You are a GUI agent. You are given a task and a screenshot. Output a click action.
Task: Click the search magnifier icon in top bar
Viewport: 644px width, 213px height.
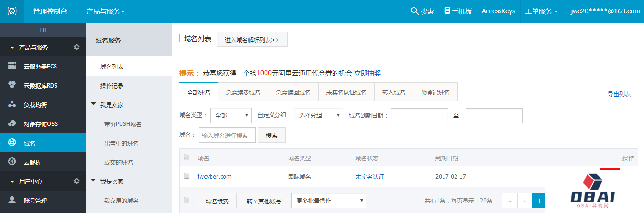[x=415, y=11]
